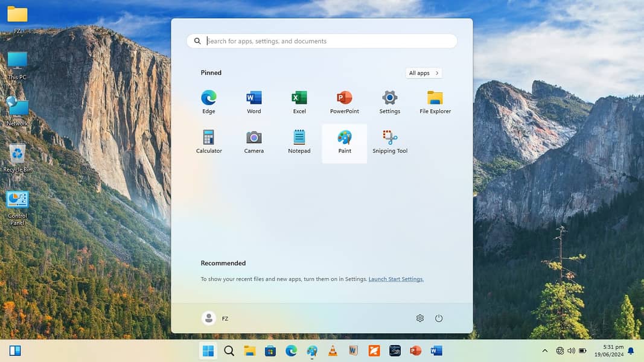This screenshot has height=362, width=644.
Task: Click the Launch Start Settings link
Action: point(396,279)
